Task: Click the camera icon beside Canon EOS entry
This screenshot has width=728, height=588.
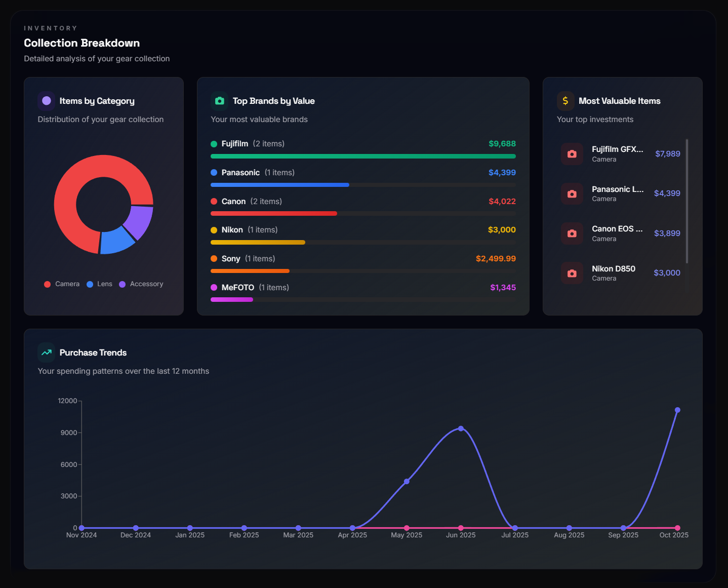Action: pos(572,233)
